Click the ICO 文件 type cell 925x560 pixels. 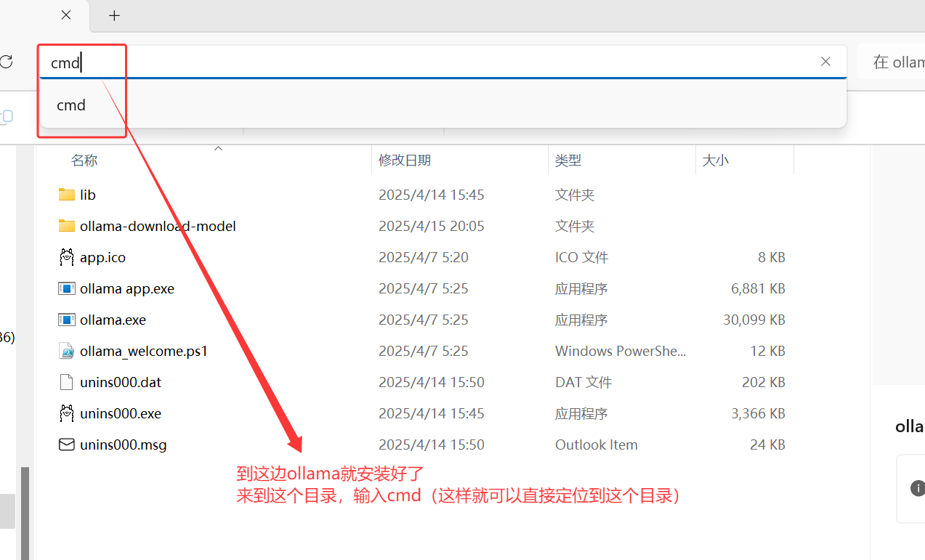point(581,257)
